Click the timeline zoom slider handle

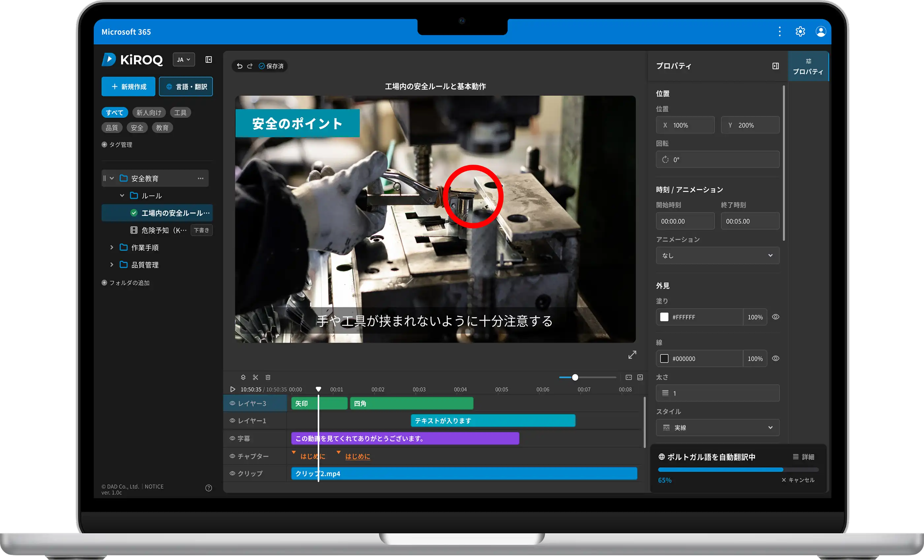575,378
